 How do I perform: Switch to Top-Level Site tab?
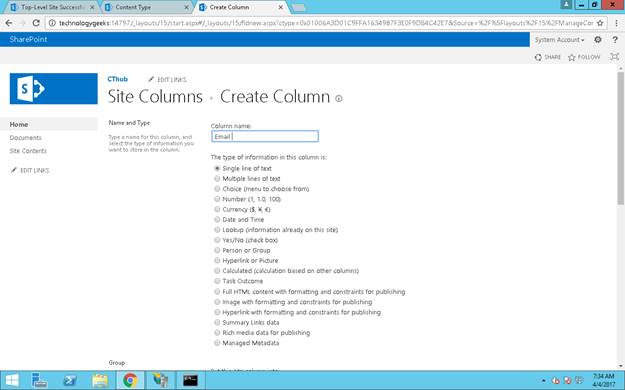pos(52,7)
